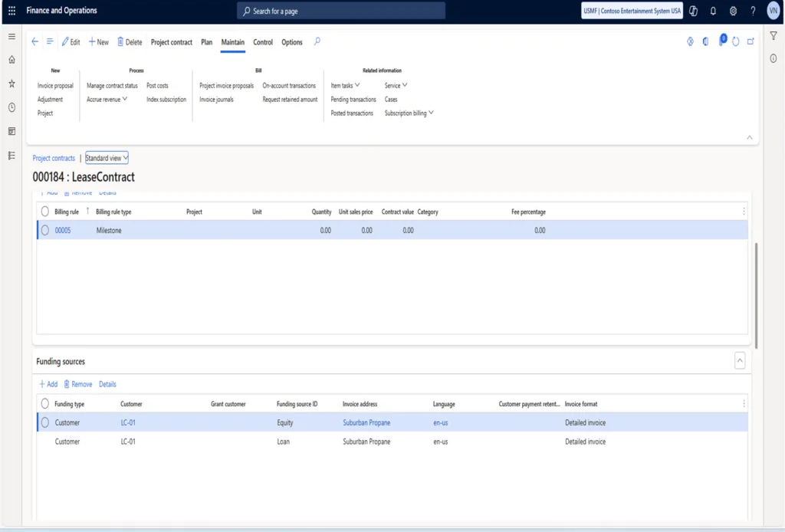Select billing rule 00005 row circle
This screenshot has height=532, width=785.
[45, 230]
